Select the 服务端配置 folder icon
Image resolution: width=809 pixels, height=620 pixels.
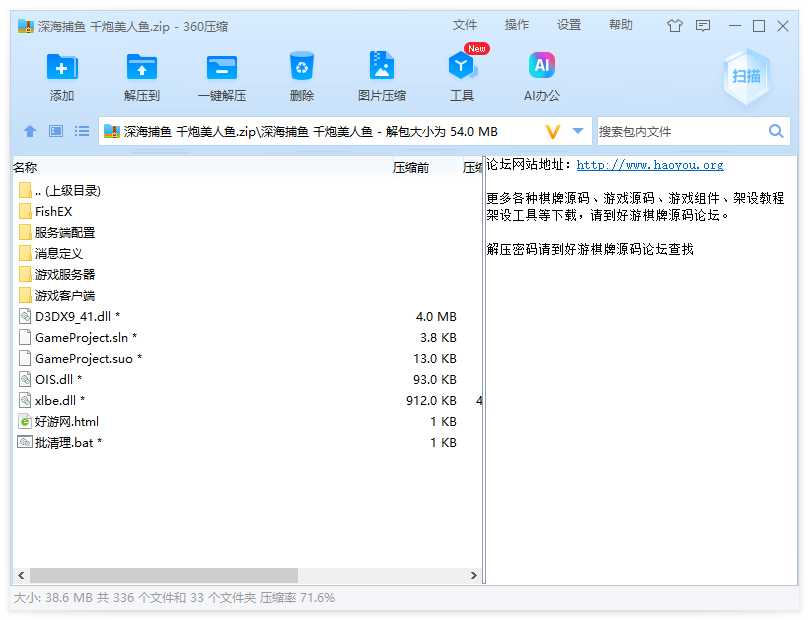[25, 233]
